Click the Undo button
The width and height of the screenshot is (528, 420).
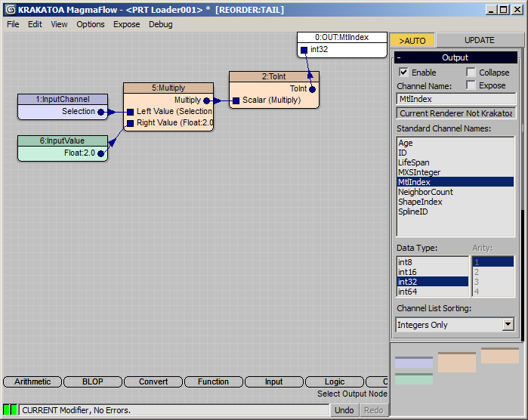344,410
